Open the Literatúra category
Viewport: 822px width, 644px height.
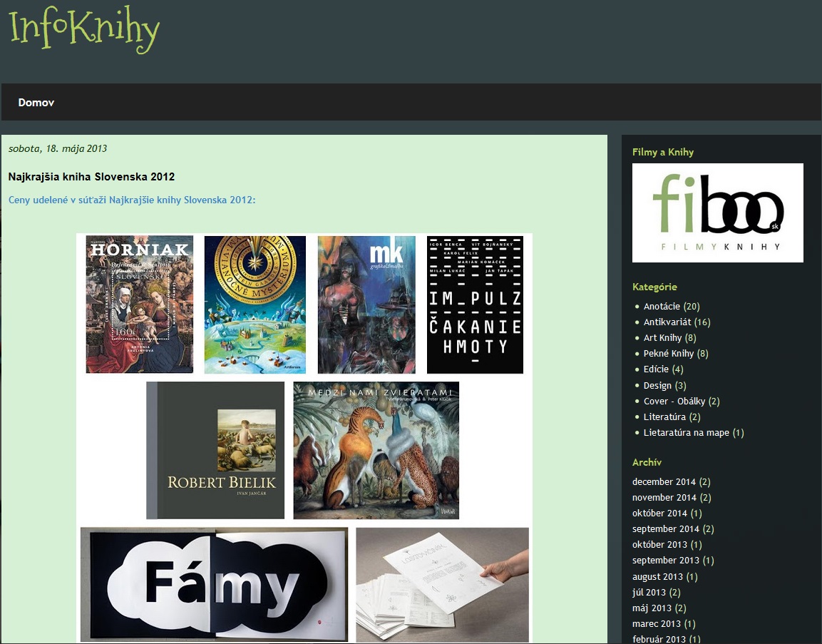pos(664,417)
